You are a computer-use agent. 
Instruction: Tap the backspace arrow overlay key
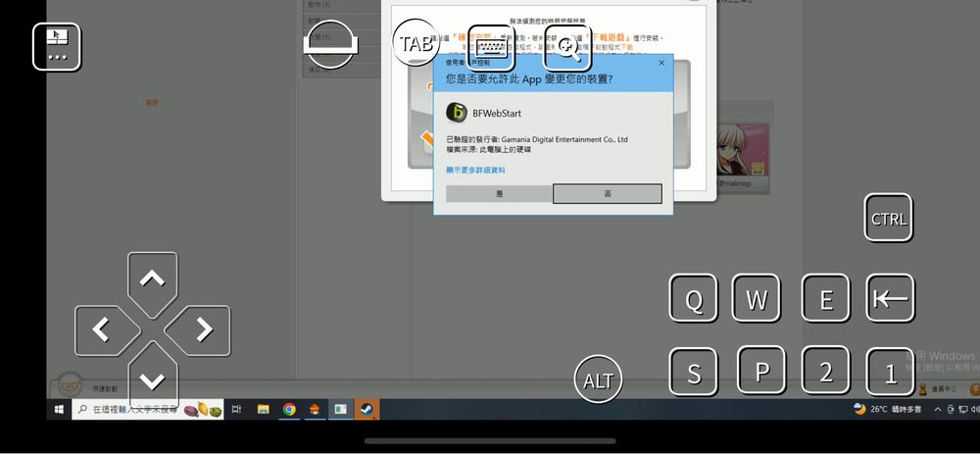(x=890, y=298)
